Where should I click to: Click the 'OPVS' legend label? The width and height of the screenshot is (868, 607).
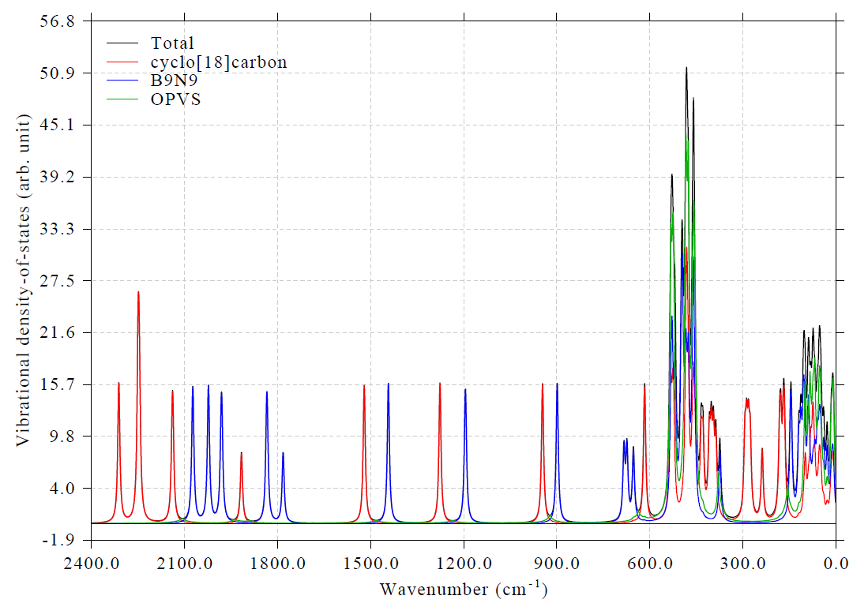pos(175,99)
